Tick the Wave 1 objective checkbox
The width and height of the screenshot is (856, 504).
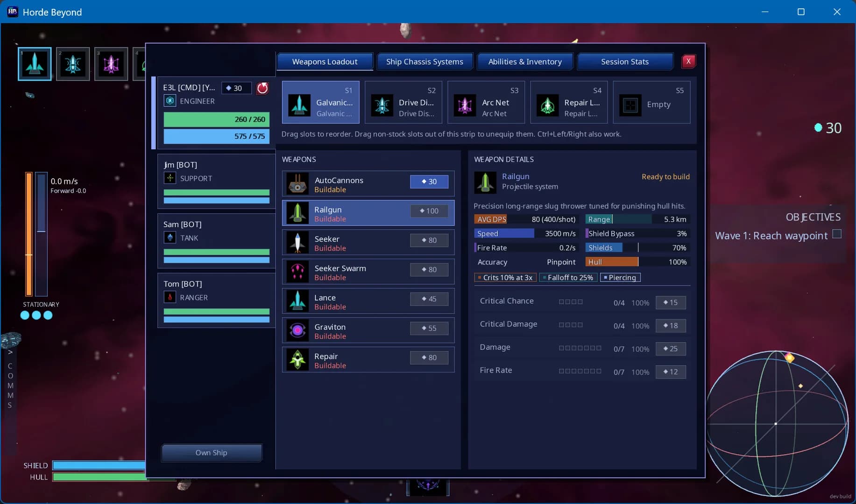(837, 234)
